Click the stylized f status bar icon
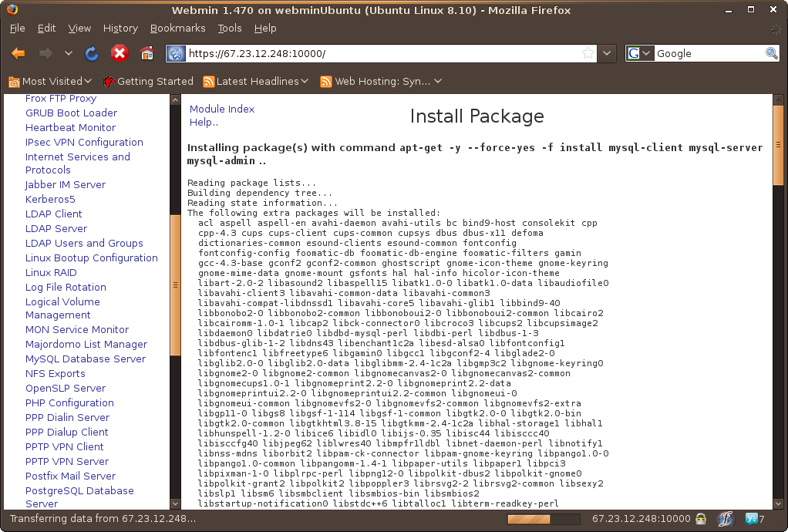Image resolution: width=788 pixels, height=532 pixels. [x=726, y=518]
